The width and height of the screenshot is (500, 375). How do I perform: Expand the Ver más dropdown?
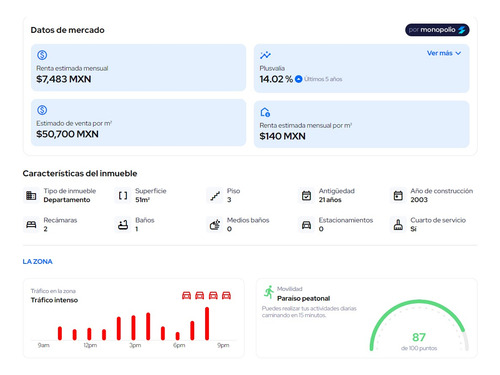pos(444,53)
